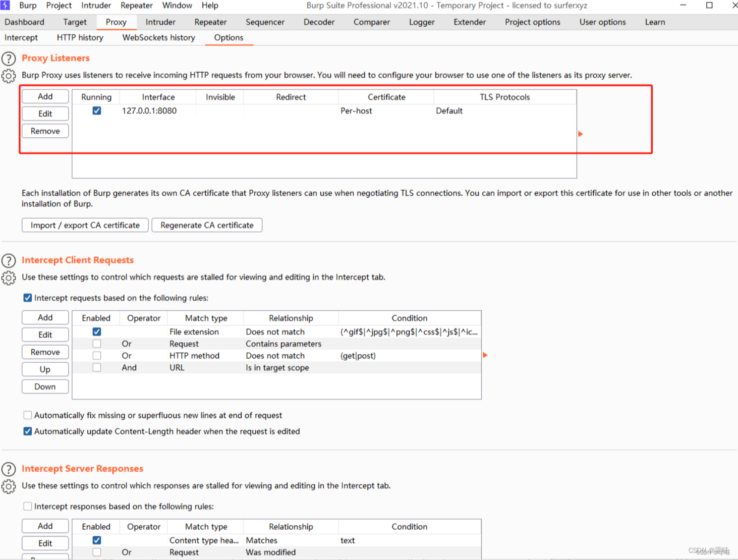Switch to the Dashboard tab

pos(24,22)
